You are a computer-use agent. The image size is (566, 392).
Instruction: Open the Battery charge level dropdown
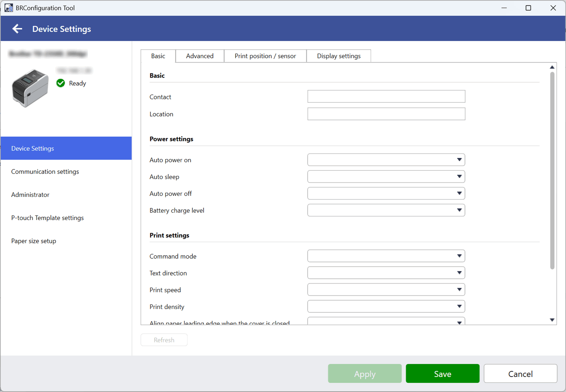point(386,210)
